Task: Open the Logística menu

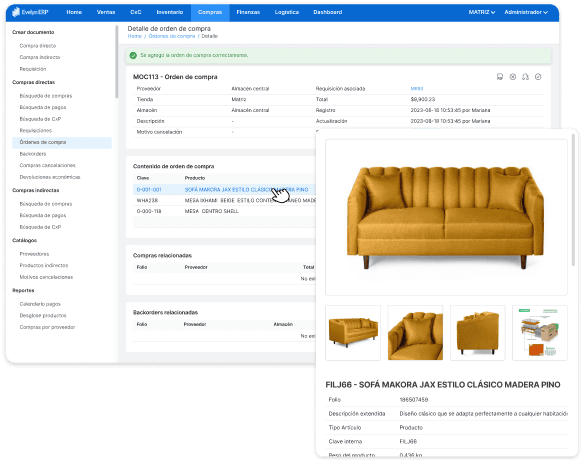Action: click(x=287, y=12)
